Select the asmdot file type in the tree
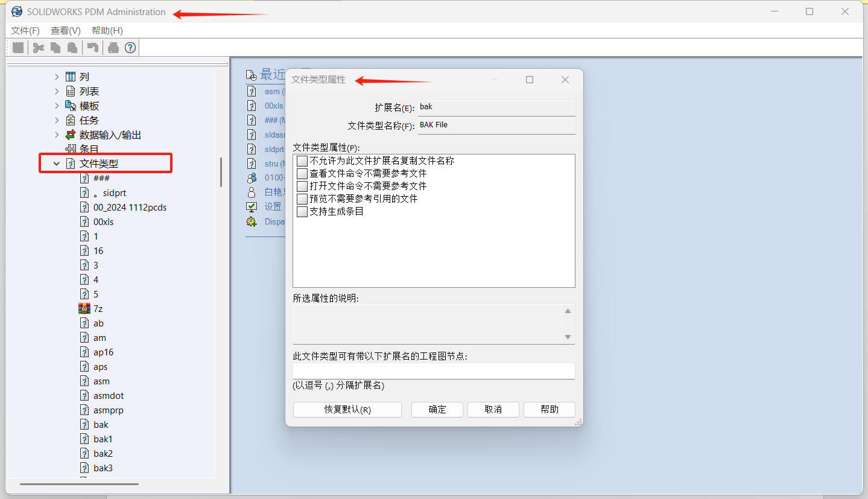 point(109,395)
